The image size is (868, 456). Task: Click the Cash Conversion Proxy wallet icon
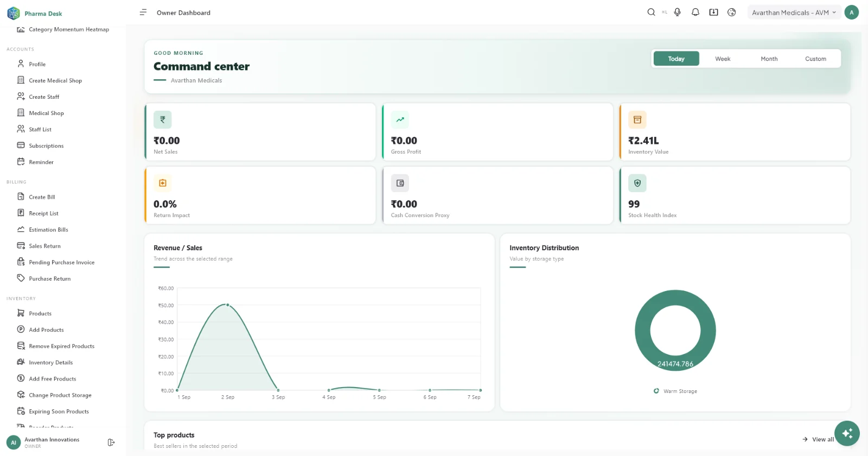click(x=400, y=183)
